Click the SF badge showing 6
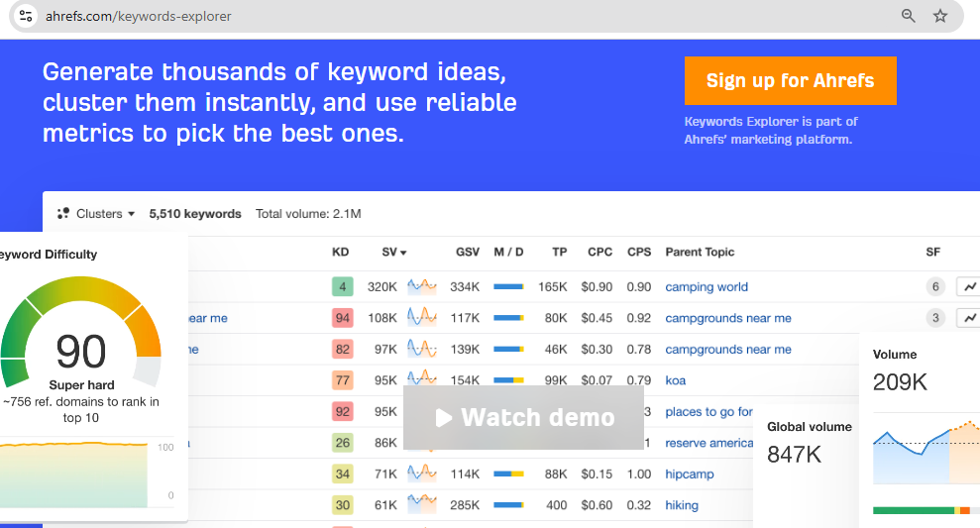The width and height of the screenshot is (980, 528). [x=934, y=287]
